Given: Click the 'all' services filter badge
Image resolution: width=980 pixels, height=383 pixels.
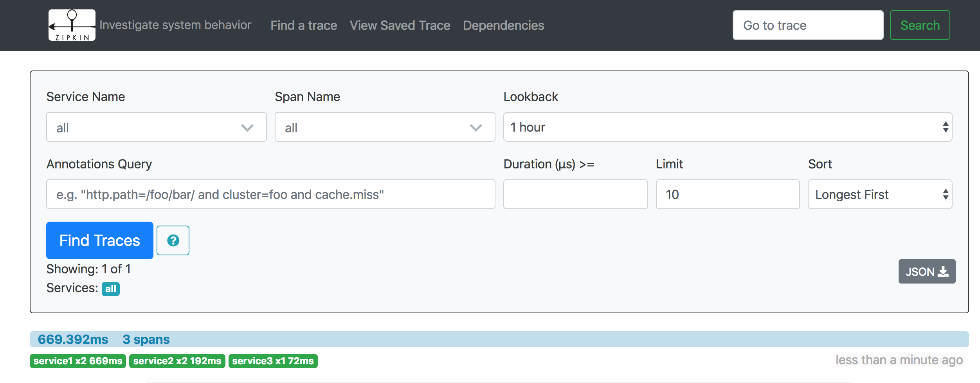Looking at the screenshot, I should (111, 289).
